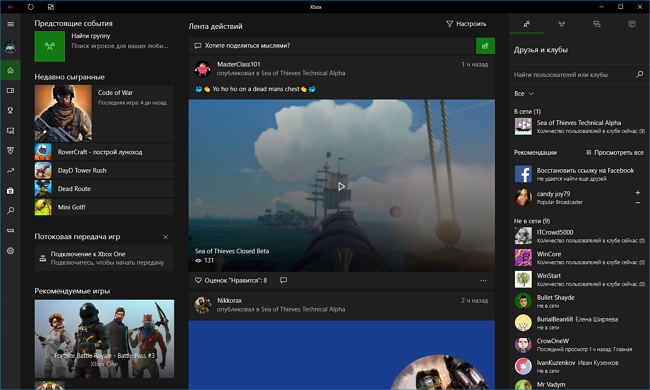Viewport: 650px width, 390px height.
Task: Open My Games in the sidebar
Action: (10, 90)
